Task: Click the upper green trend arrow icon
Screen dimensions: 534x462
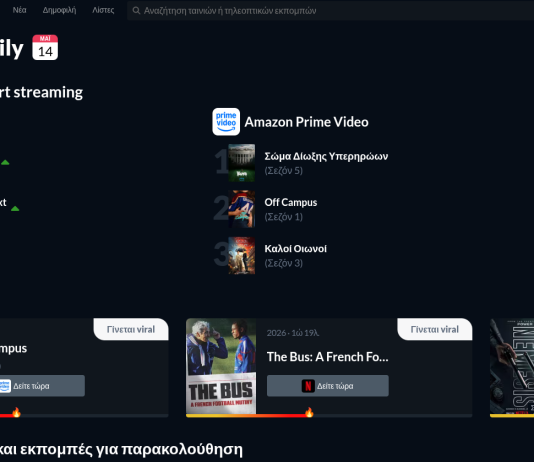Action: click(x=5, y=162)
